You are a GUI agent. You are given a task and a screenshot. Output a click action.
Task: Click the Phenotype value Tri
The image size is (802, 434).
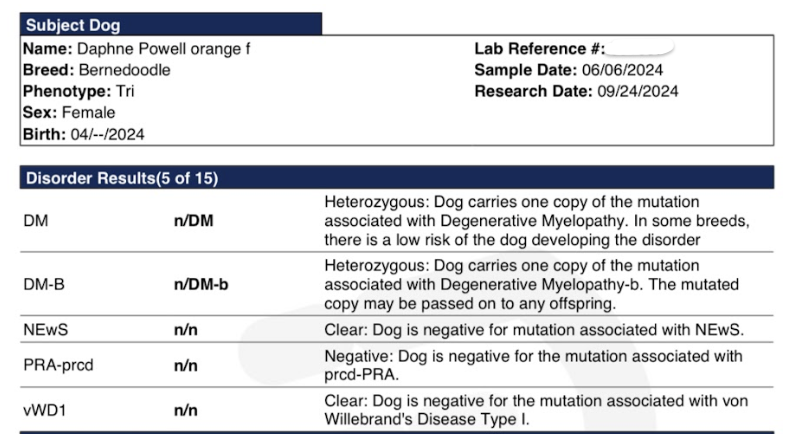pos(125,92)
